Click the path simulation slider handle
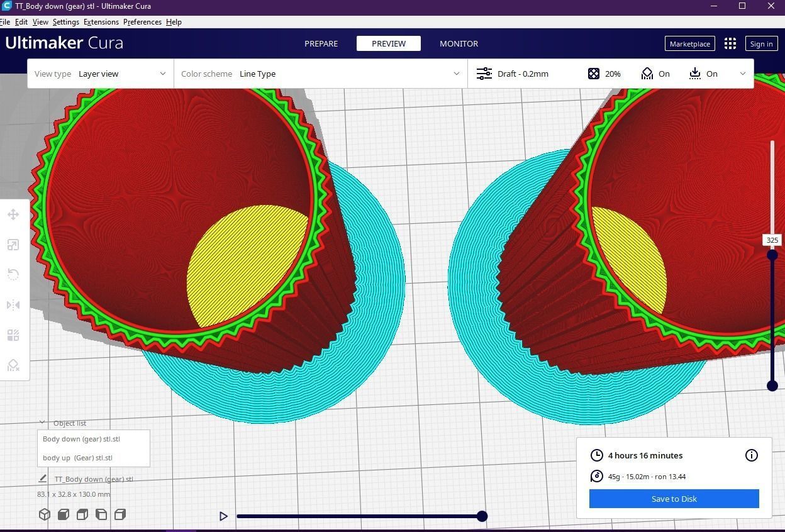 pyautogui.click(x=482, y=516)
